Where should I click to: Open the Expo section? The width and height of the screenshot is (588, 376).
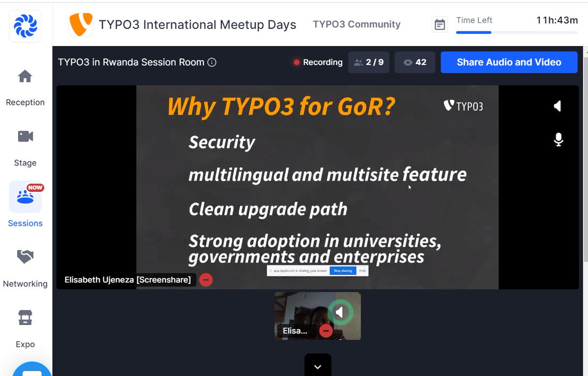(x=25, y=329)
